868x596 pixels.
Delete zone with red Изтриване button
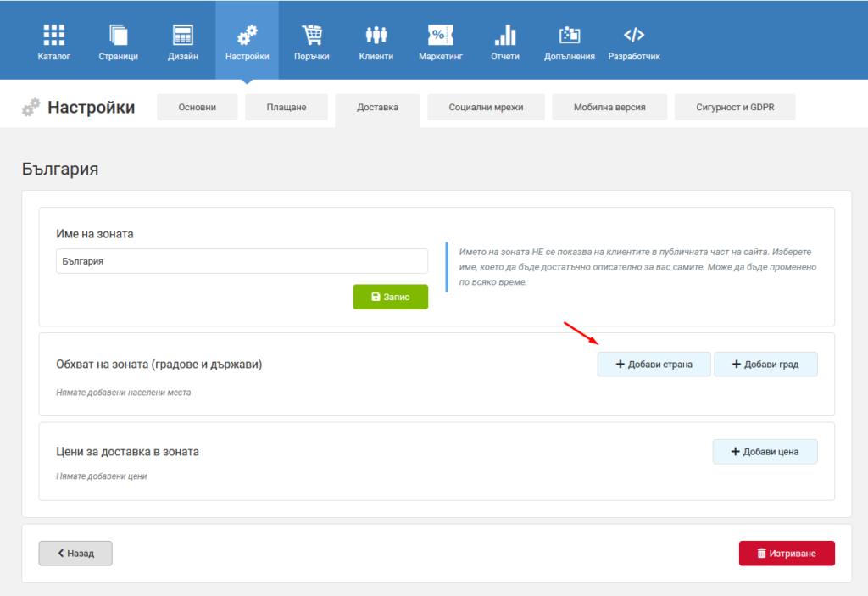point(787,554)
